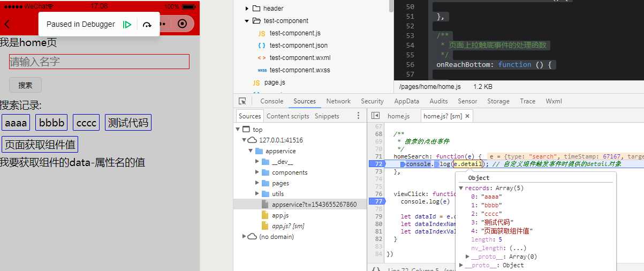The width and height of the screenshot is (644, 271).
Task: Click the wxss icon of test-component.wxss
Action: point(262,70)
